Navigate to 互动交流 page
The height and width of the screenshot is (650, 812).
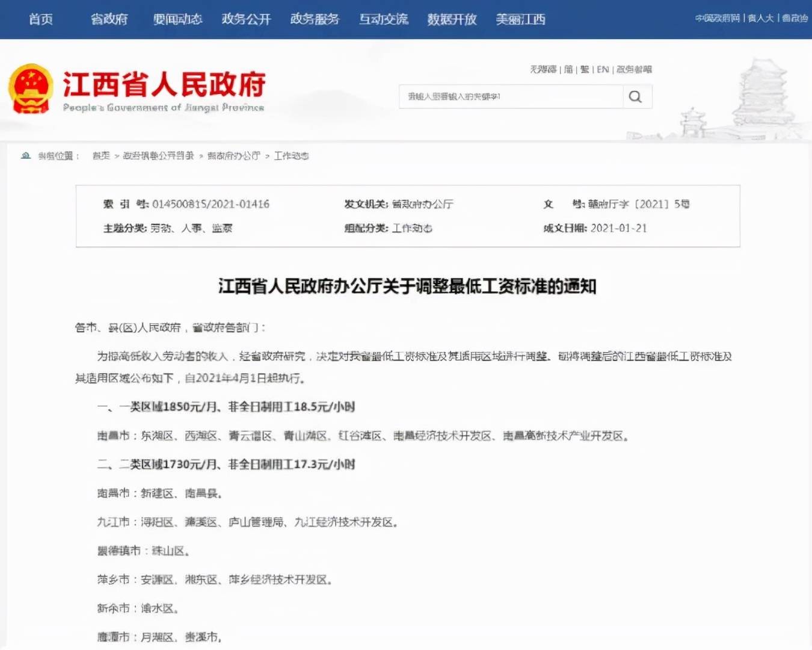(384, 19)
